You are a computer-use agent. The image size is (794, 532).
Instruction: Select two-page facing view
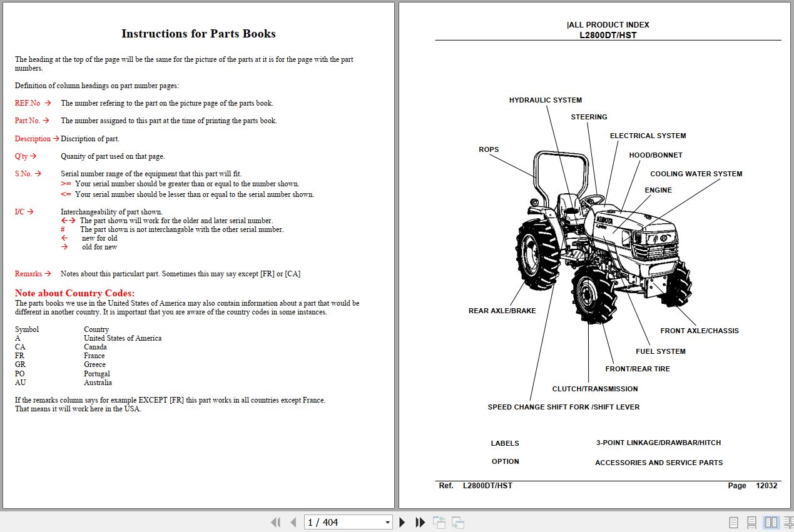pyautogui.click(x=771, y=523)
